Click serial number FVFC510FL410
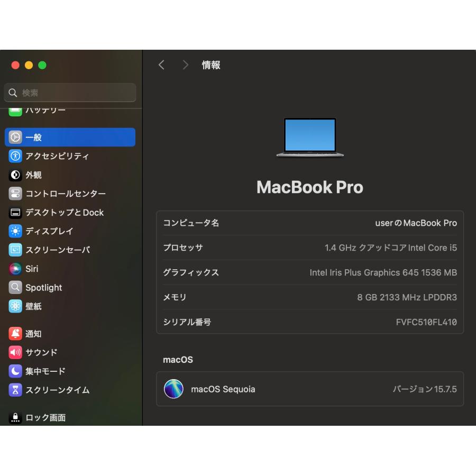The height and width of the screenshot is (476, 476). [x=426, y=322]
